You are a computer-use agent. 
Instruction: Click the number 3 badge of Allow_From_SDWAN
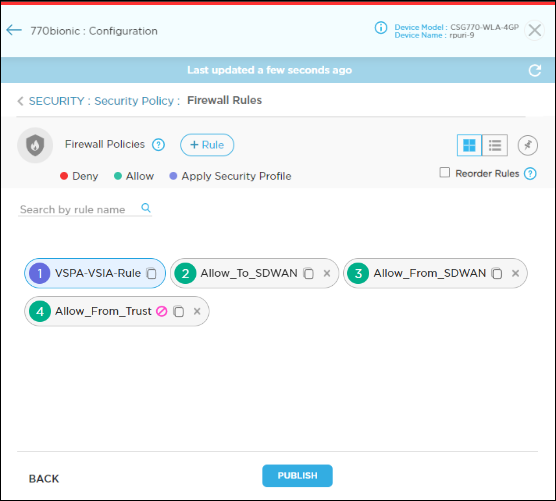click(358, 273)
